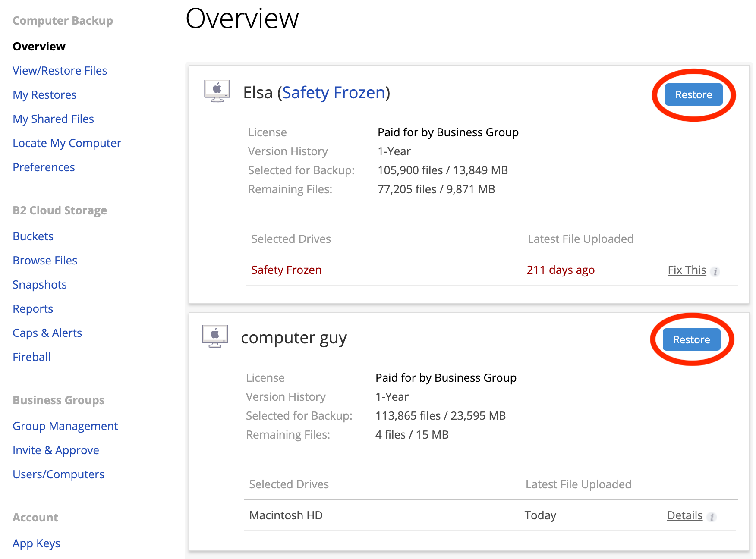Click the 'computer guy' computer name

pyautogui.click(x=294, y=338)
